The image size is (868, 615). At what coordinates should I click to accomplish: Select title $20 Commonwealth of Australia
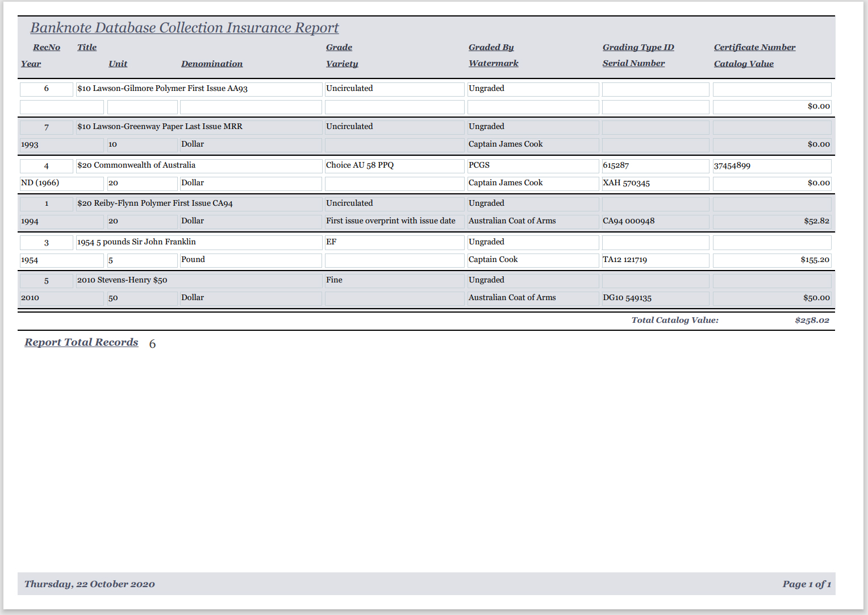click(x=199, y=165)
